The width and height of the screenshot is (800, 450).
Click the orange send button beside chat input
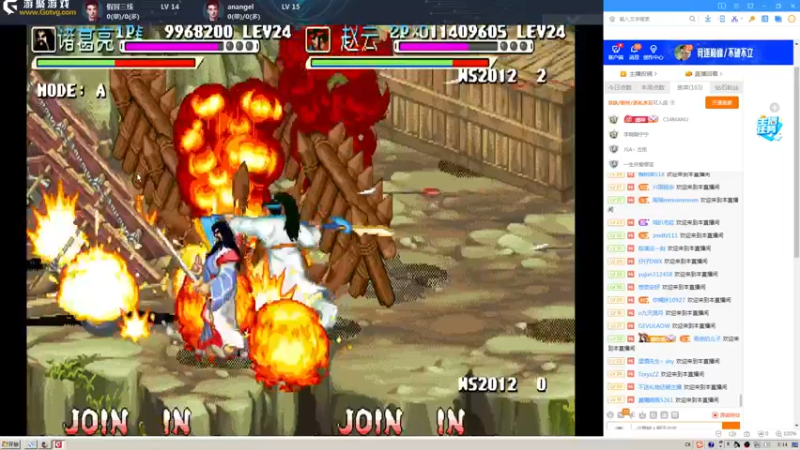pyautogui.click(x=731, y=426)
